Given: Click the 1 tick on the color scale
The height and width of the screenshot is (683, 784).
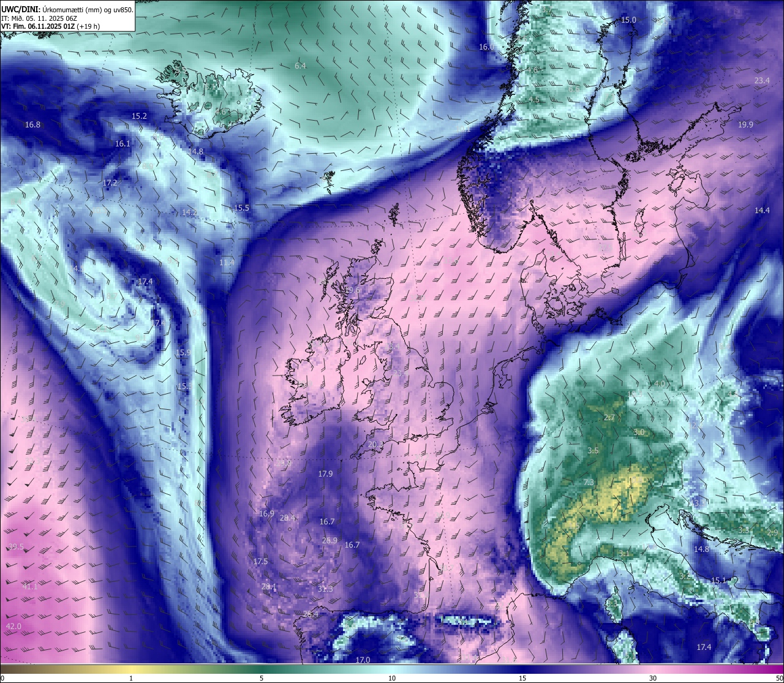Looking at the screenshot, I should pos(131,678).
